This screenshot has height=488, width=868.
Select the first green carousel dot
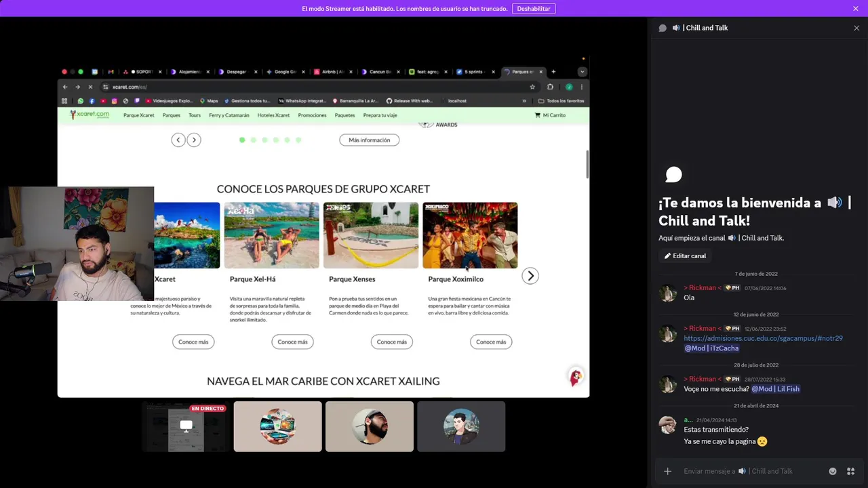pos(242,140)
